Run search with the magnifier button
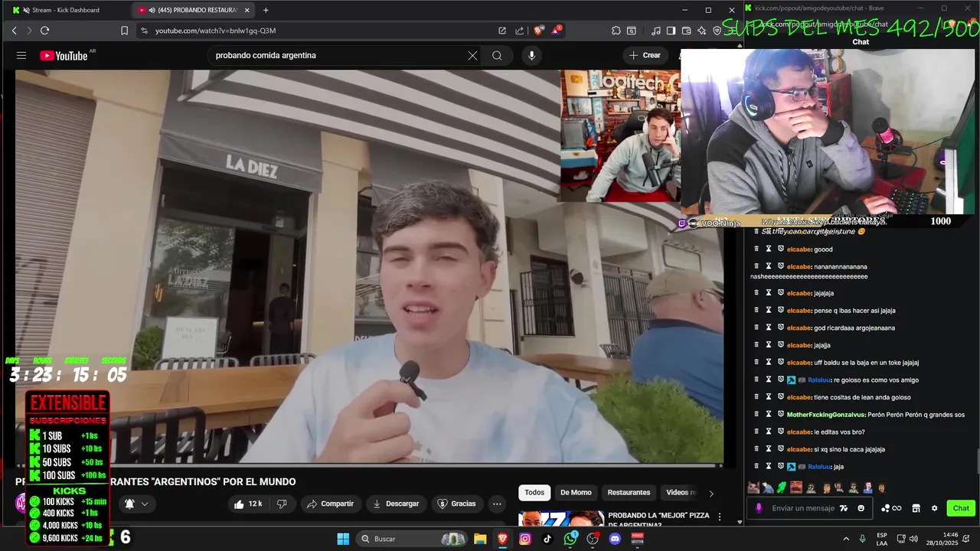The image size is (980, 551). [497, 55]
